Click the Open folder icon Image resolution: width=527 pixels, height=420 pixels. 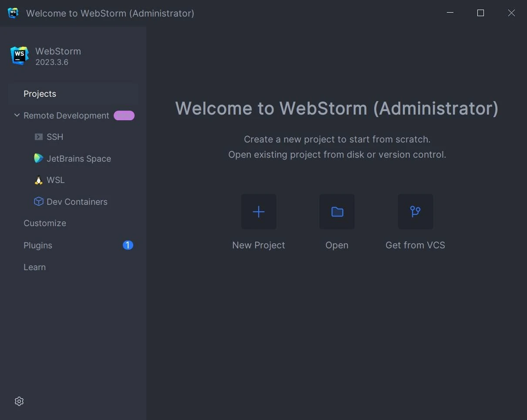(337, 212)
